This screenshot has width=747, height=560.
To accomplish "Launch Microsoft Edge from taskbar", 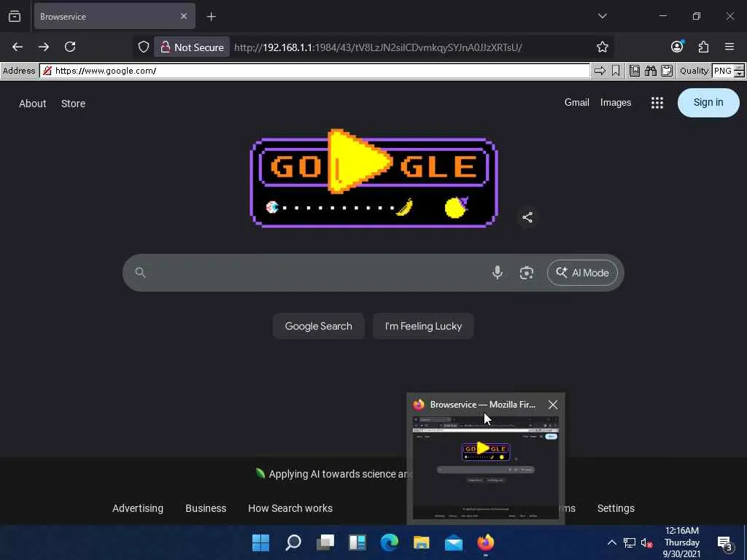I will coord(390,542).
